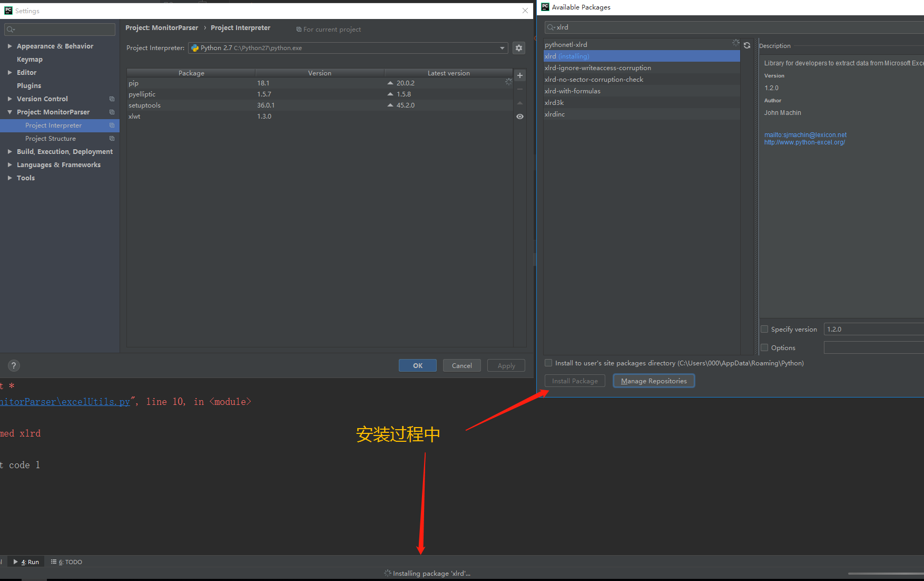Open Settings help via the question mark icon
The width and height of the screenshot is (924, 581).
13,365
